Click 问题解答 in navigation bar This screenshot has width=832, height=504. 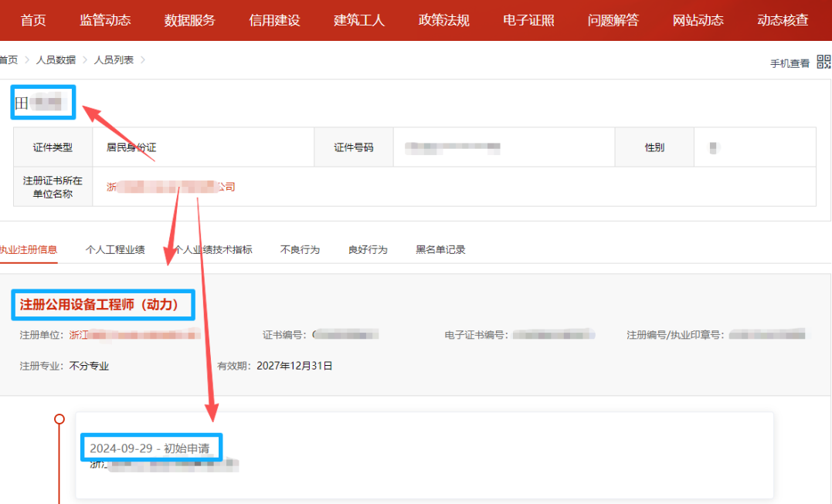(613, 20)
